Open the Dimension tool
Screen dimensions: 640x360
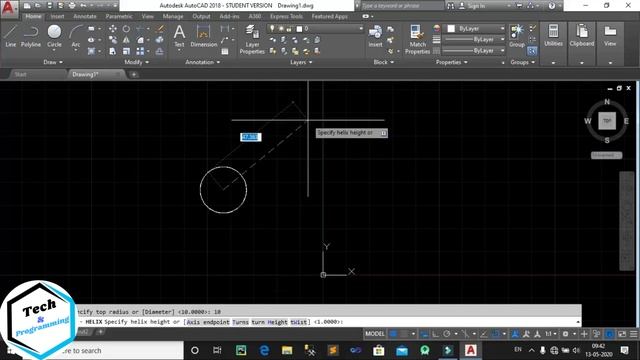point(203,36)
